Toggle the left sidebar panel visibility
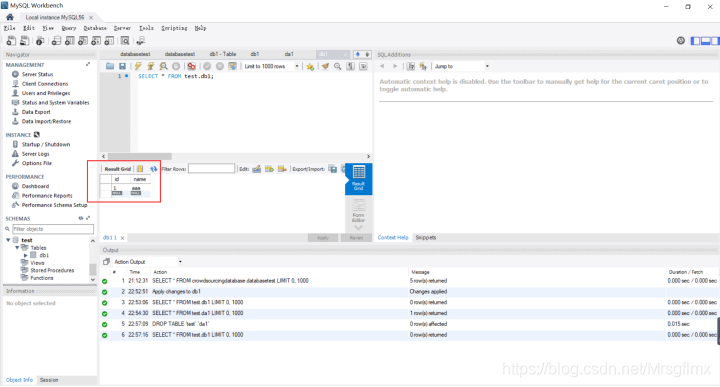Image resolution: width=720 pixels, height=387 pixels. [696, 41]
